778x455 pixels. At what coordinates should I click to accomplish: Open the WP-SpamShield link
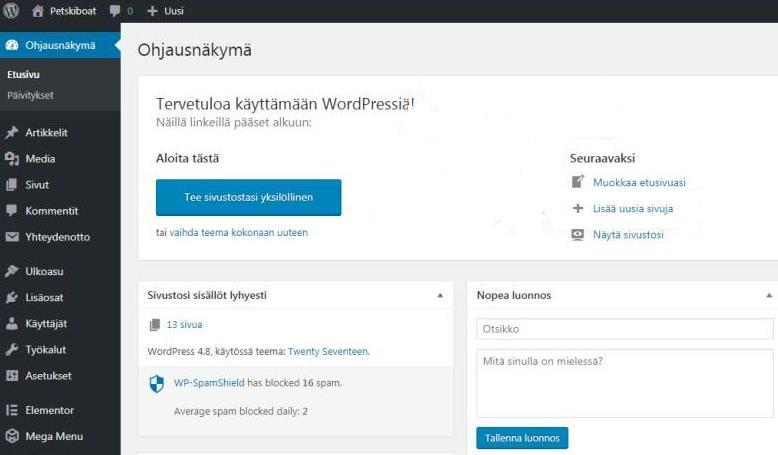pos(209,383)
